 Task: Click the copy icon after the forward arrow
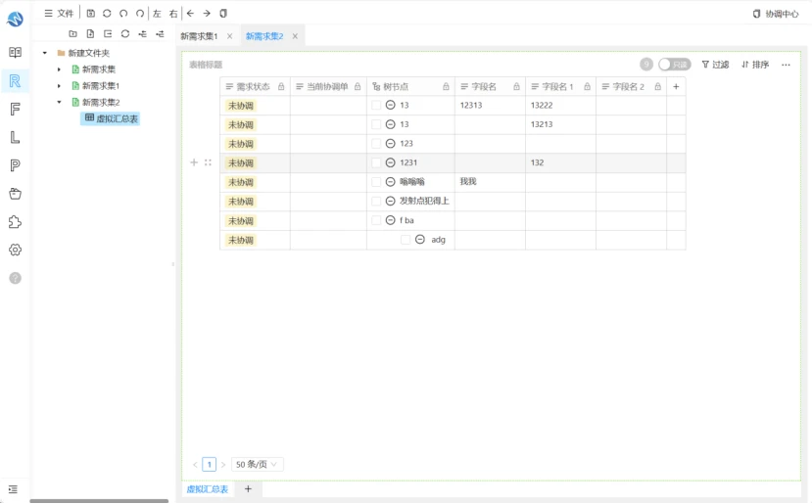pyautogui.click(x=223, y=14)
